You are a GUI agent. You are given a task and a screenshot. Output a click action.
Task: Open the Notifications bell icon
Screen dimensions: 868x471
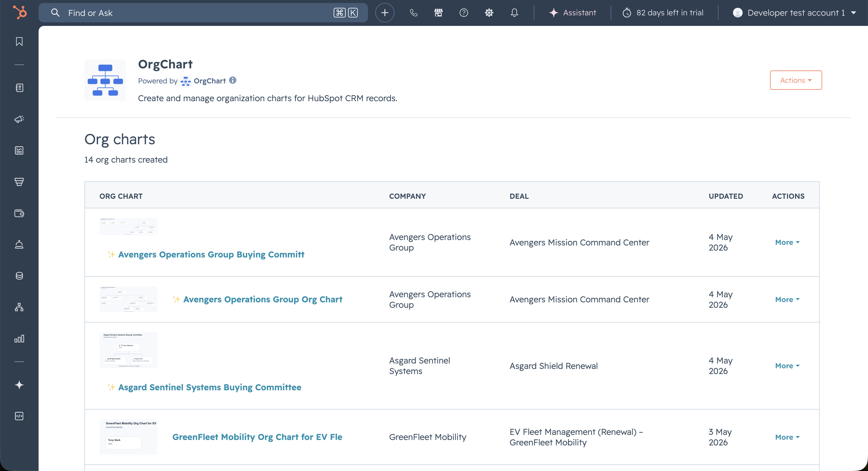(514, 13)
